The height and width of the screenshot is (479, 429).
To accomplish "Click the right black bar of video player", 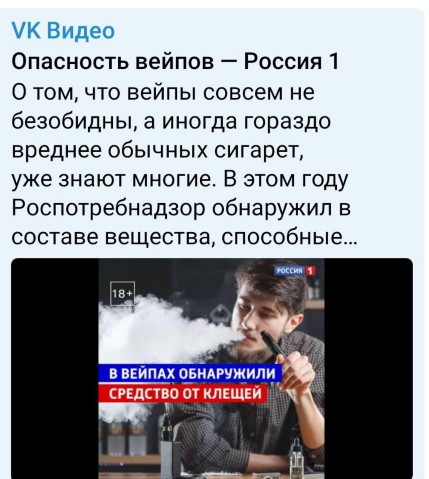I will click(x=369, y=368).
